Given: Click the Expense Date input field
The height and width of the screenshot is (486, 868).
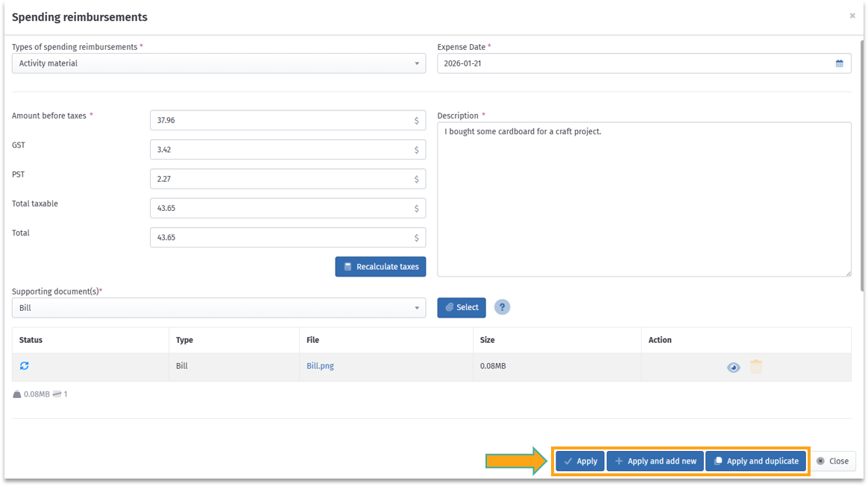Looking at the screenshot, I should click(644, 63).
